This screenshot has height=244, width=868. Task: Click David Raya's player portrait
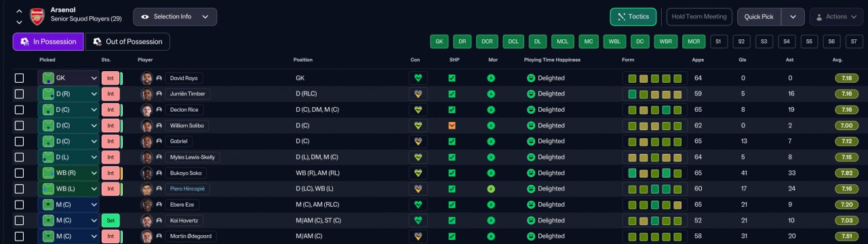point(146,78)
